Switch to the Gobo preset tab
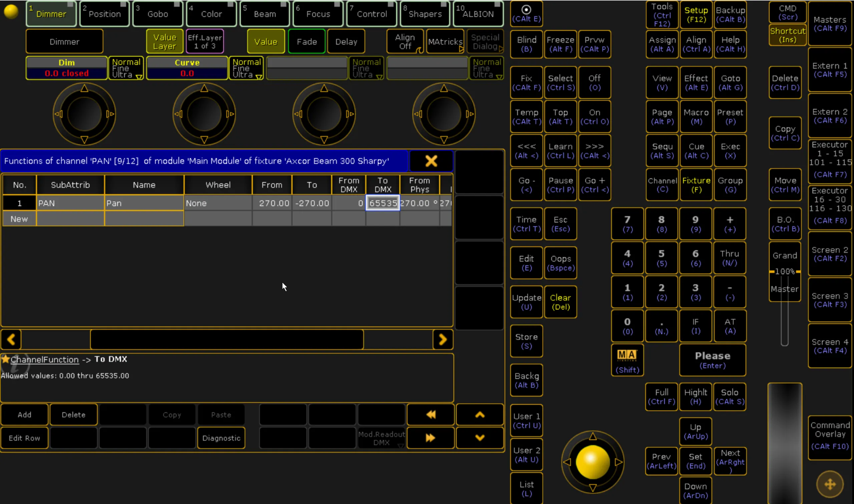Screen dimensions: 854x504 (158, 14)
